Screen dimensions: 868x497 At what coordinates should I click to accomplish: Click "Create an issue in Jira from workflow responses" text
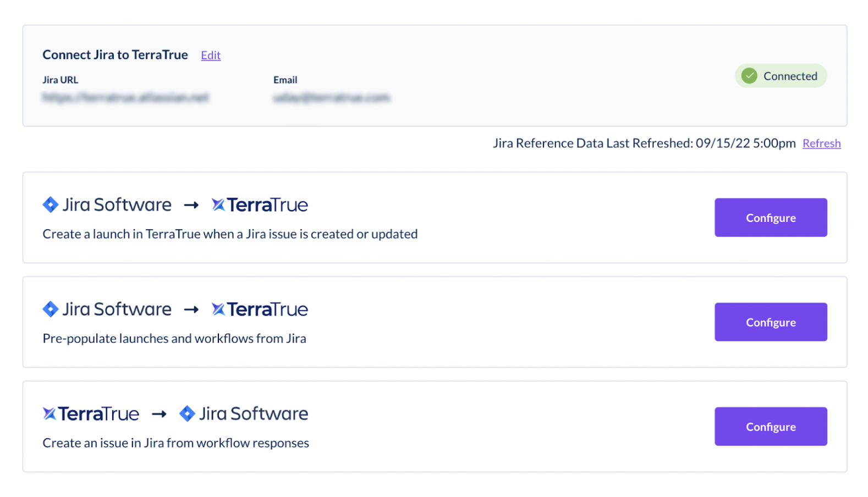(x=175, y=443)
